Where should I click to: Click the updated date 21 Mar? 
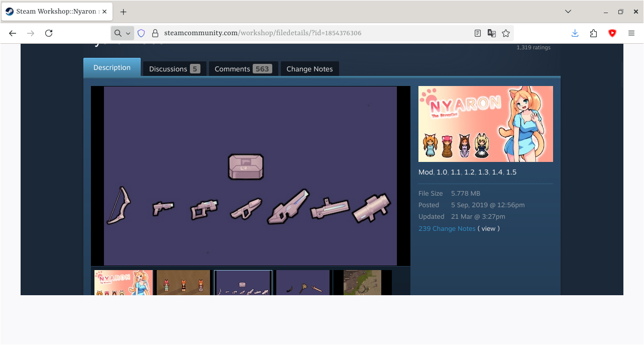point(478,216)
